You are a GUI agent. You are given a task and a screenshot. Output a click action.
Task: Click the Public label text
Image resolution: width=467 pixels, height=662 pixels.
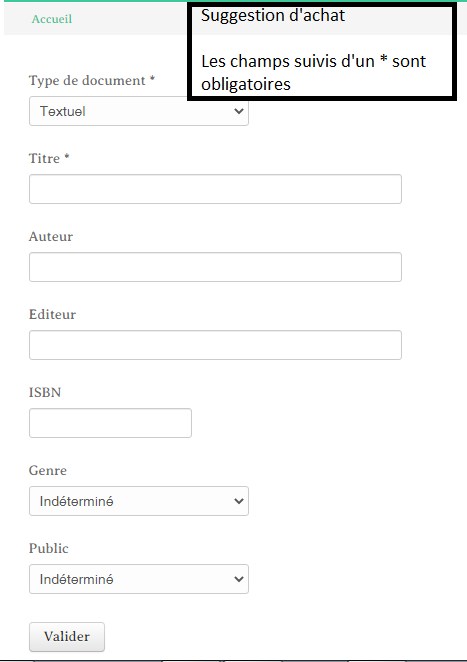(49, 548)
